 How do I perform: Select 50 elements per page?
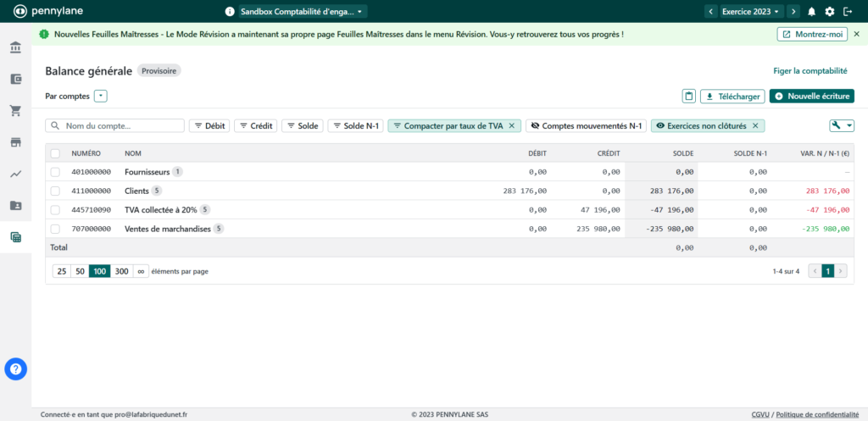80,271
